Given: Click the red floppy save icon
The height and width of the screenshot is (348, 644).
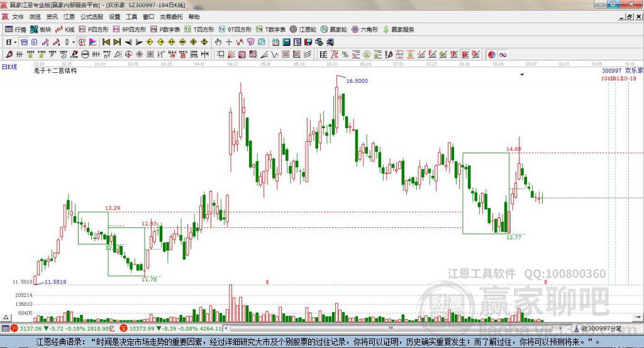Looking at the screenshot, I should pos(309,42).
